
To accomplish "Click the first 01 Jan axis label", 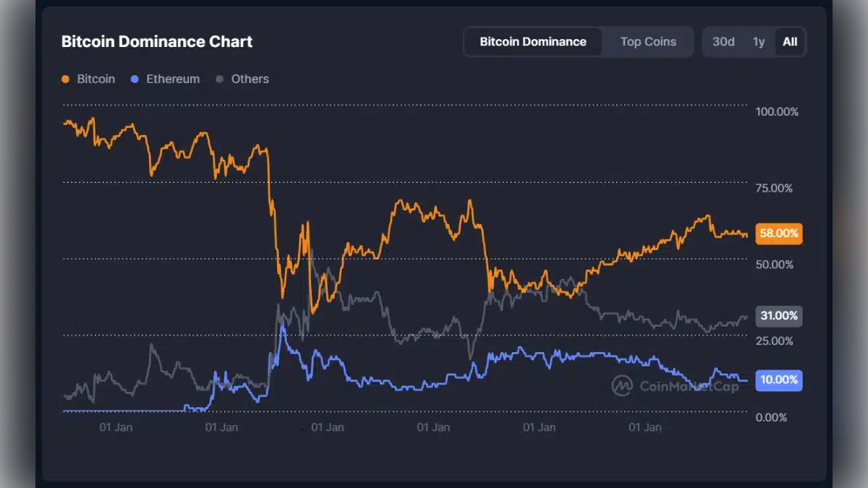I will [x=117, y=427].
